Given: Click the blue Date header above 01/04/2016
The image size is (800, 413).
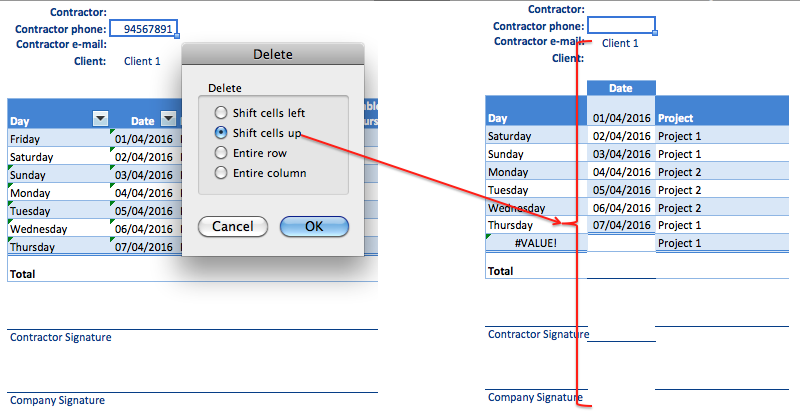Looking at the screenshot, I should [x=620, y=88].
